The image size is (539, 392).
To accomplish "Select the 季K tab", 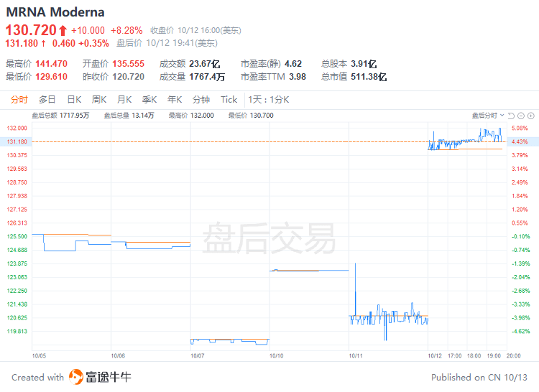I will (149, 100).
